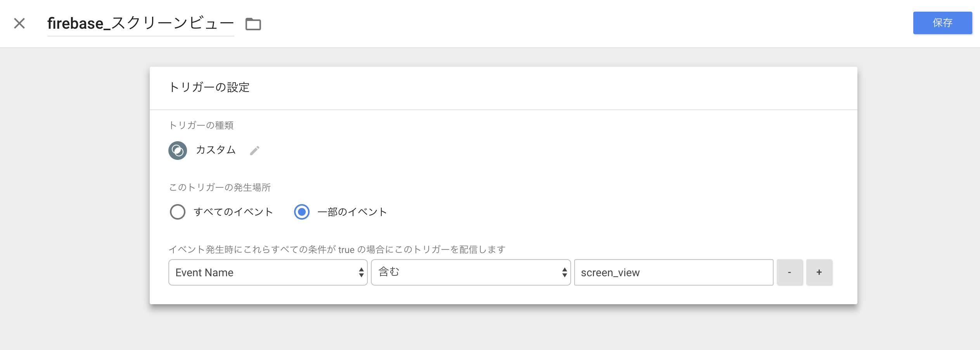Click the pencil icon to edit trigger type

pos(255,151)
